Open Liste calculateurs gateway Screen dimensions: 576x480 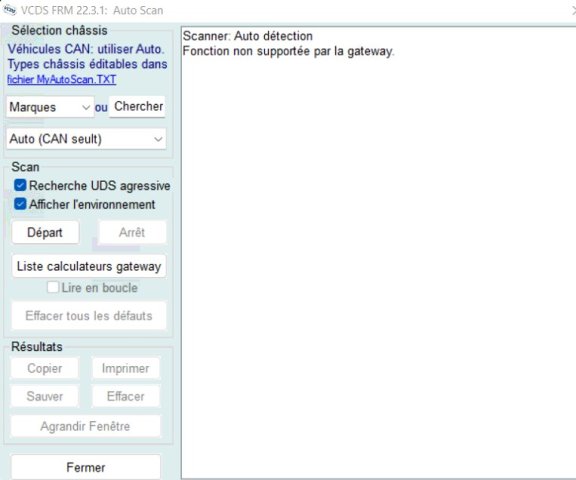[x=89, y=266]
